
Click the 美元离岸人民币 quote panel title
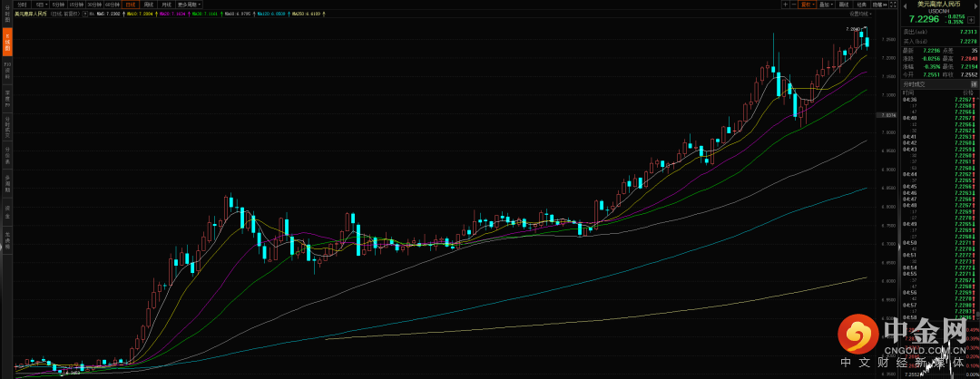tap(939, 5)
